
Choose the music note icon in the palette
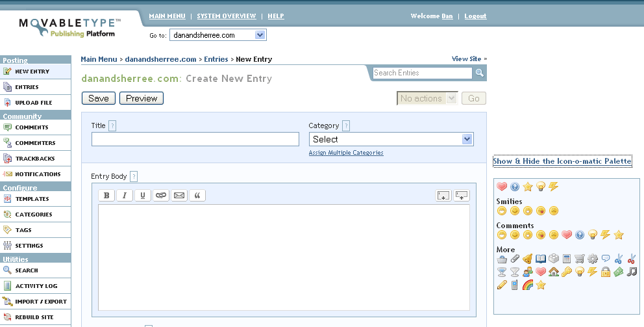point(632,272)
